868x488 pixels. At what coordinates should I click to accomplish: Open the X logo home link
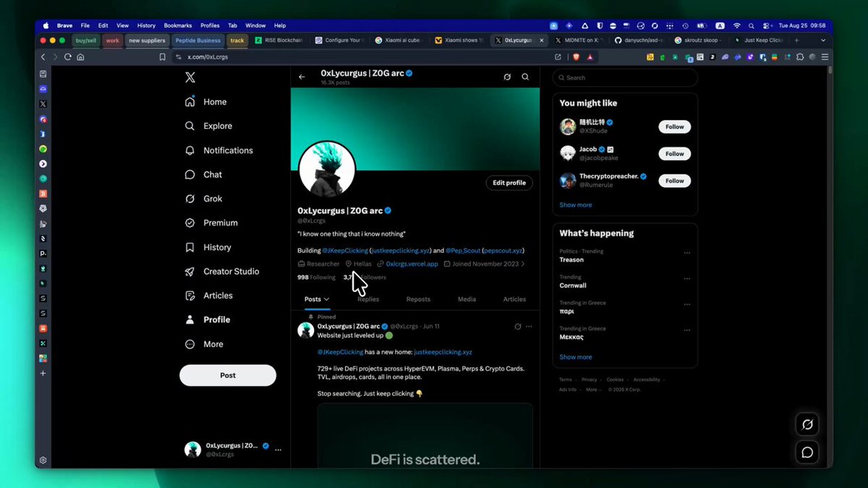[190, 77]
